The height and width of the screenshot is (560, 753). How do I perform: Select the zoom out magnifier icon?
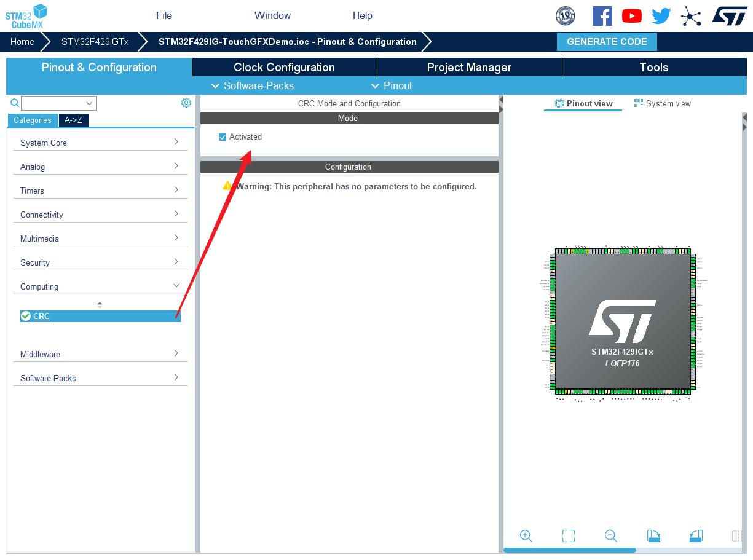611,535
